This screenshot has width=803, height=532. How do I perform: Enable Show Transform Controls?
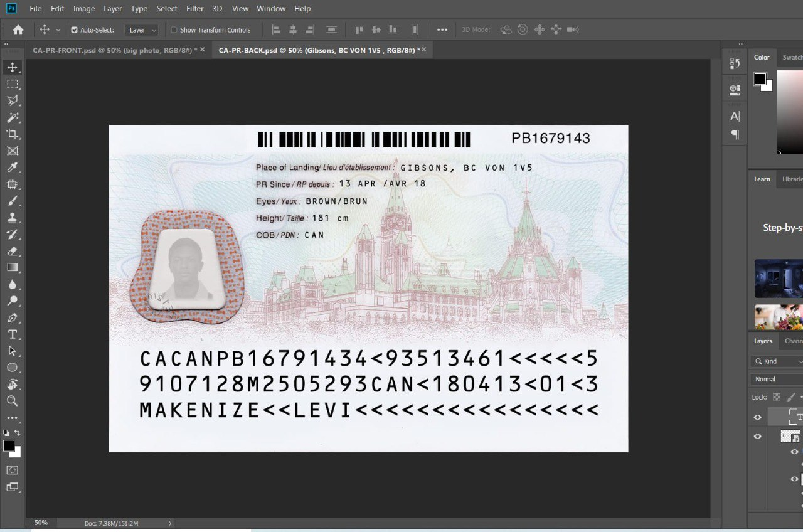pyautogui.click(x=174, y=30)
